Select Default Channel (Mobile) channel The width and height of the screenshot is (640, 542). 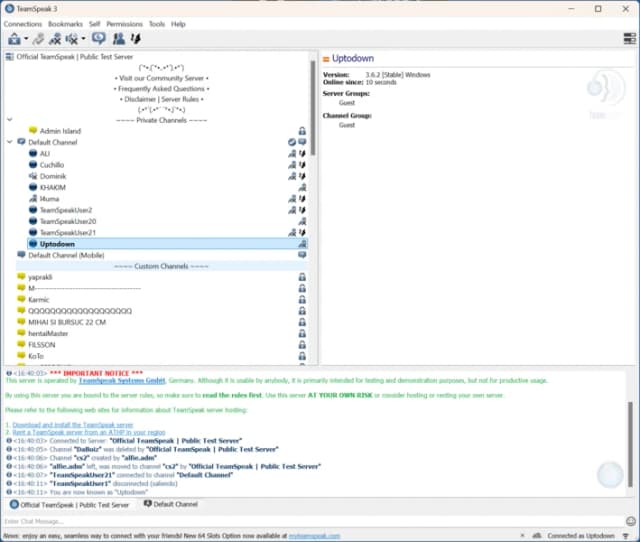click(66, 255)
